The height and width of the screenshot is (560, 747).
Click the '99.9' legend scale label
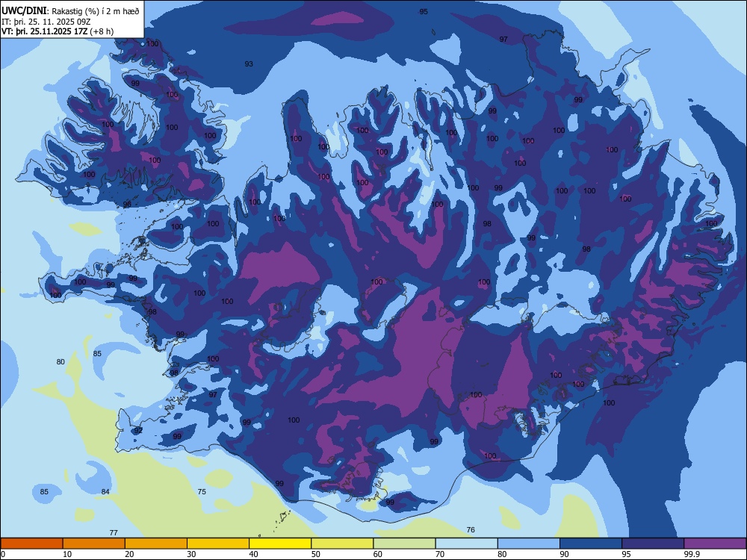pos(691,554)
